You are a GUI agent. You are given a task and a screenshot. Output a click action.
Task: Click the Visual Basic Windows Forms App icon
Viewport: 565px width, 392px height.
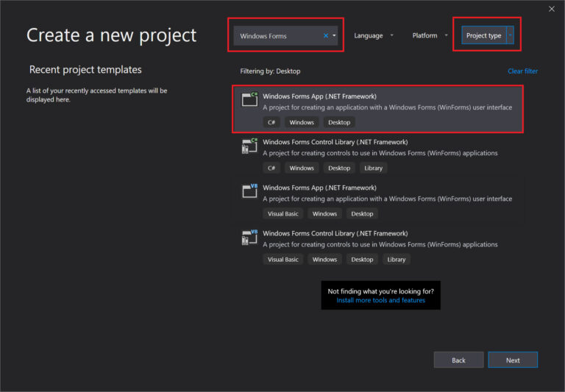[249, 191]
